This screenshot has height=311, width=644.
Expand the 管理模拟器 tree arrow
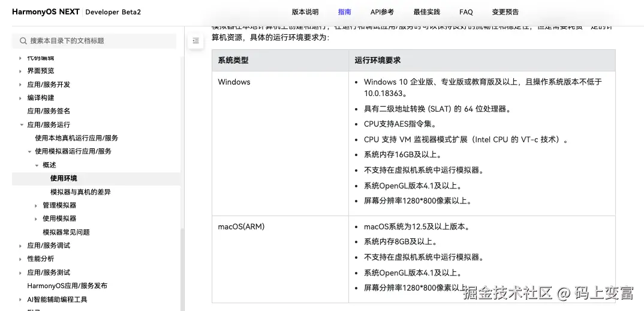coord(36,206)
